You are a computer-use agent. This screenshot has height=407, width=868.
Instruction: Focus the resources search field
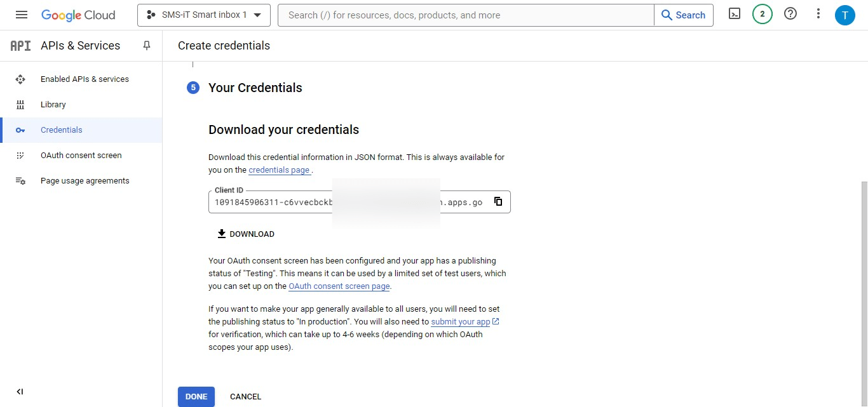pos(466,15)
